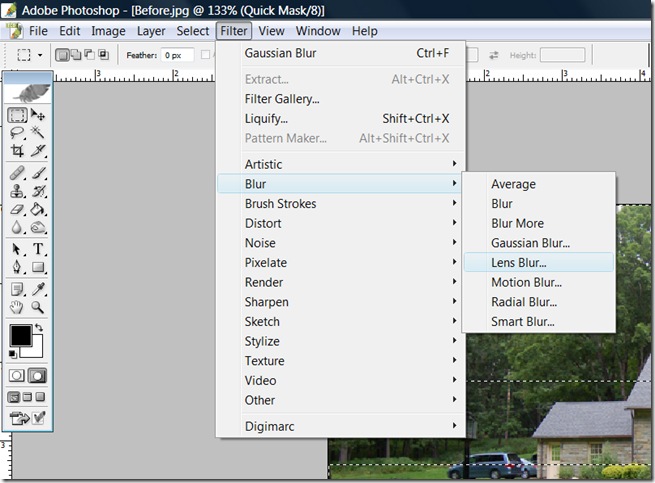Choose Standard Screen Mode
655x483 pixels.
click(13, 397)
